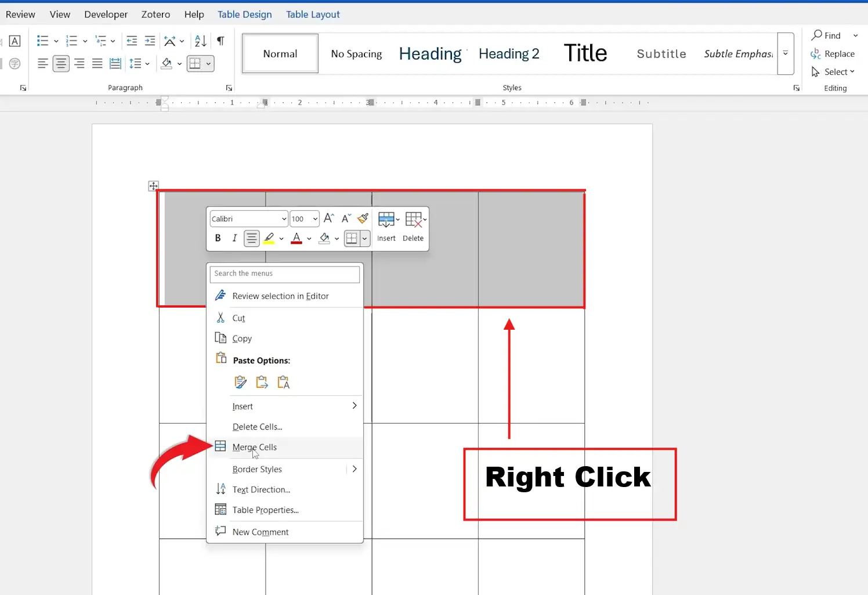Select Cut in the context menu
This screenshot has width=868, height=595.
[285, 318]
